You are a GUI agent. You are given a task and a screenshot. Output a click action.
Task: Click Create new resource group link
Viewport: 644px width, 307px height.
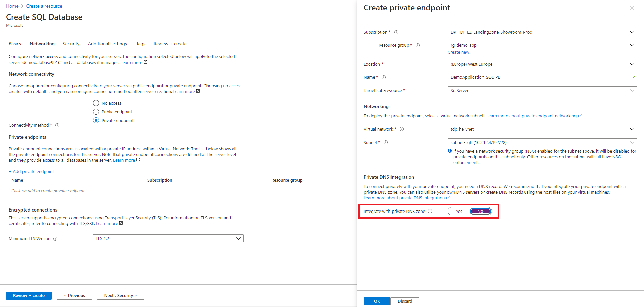pyautogui.click(x=458, y=52)
